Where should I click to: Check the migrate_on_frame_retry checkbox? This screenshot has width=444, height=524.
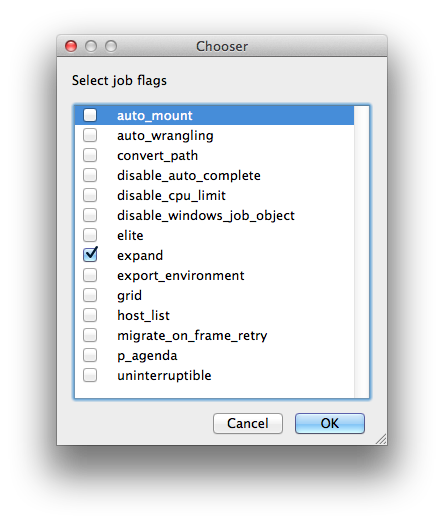(x=90, y=335)
